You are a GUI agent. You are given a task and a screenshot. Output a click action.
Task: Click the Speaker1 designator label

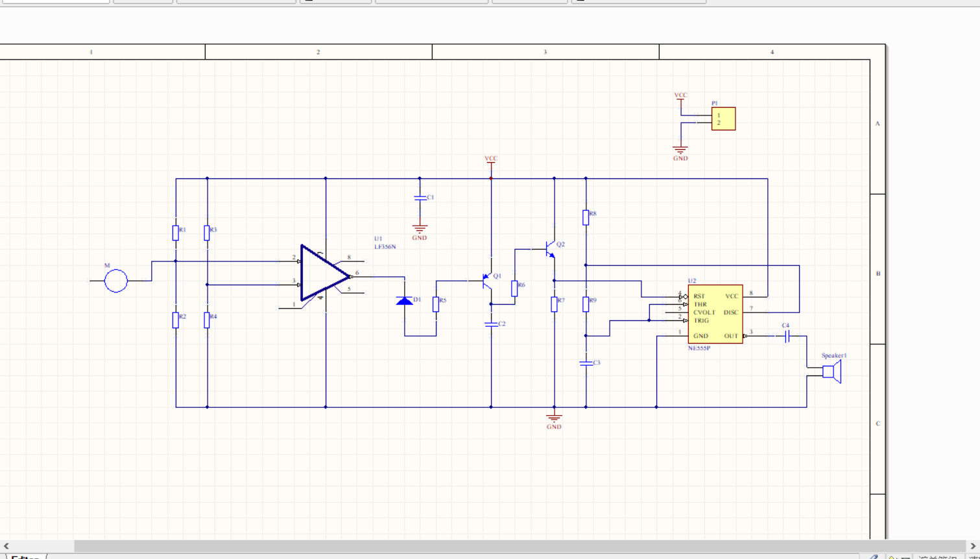(x=834, y=355)
